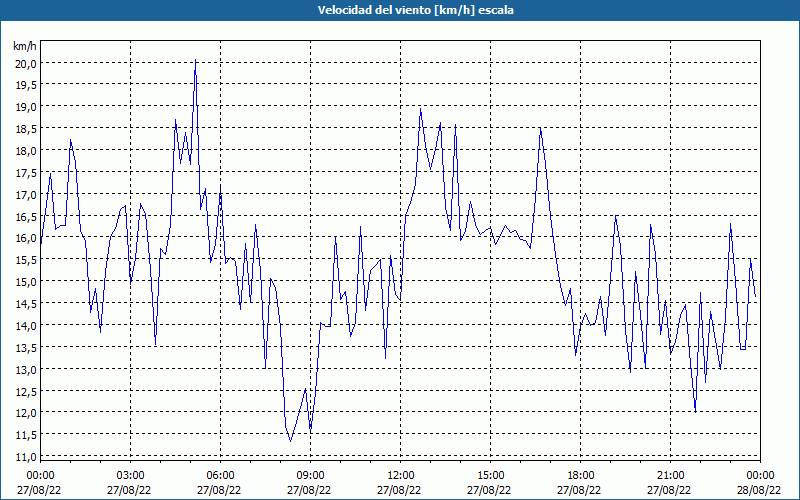
Task: Click the '09:00' time axis label
Action: (x=311, y=476)
